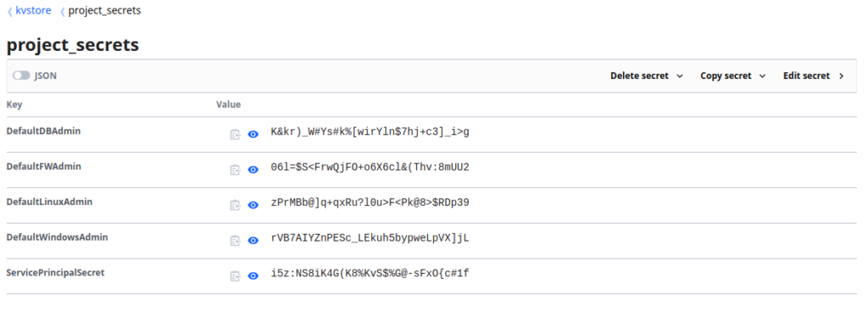Screen dimensions: 868x312
Task: Copy the DefaultFWAdmin value to clipboard
Action: pyautogui.click(x=236, y=170)
